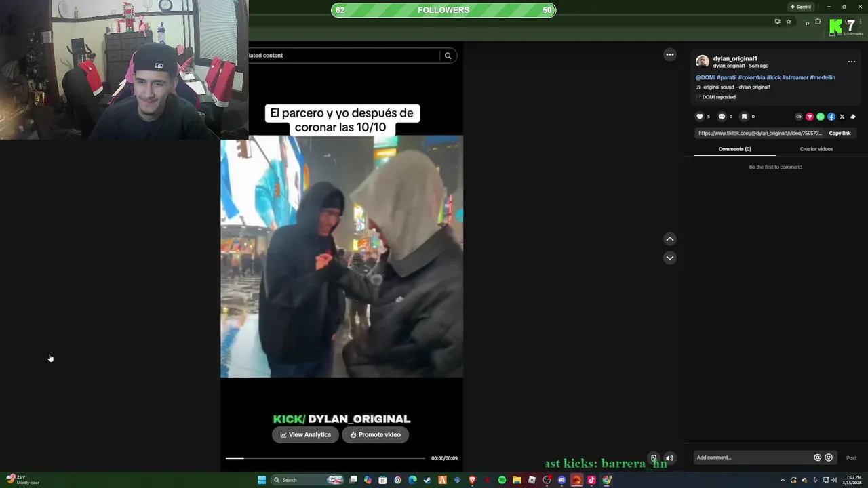Share video to X

842,117
